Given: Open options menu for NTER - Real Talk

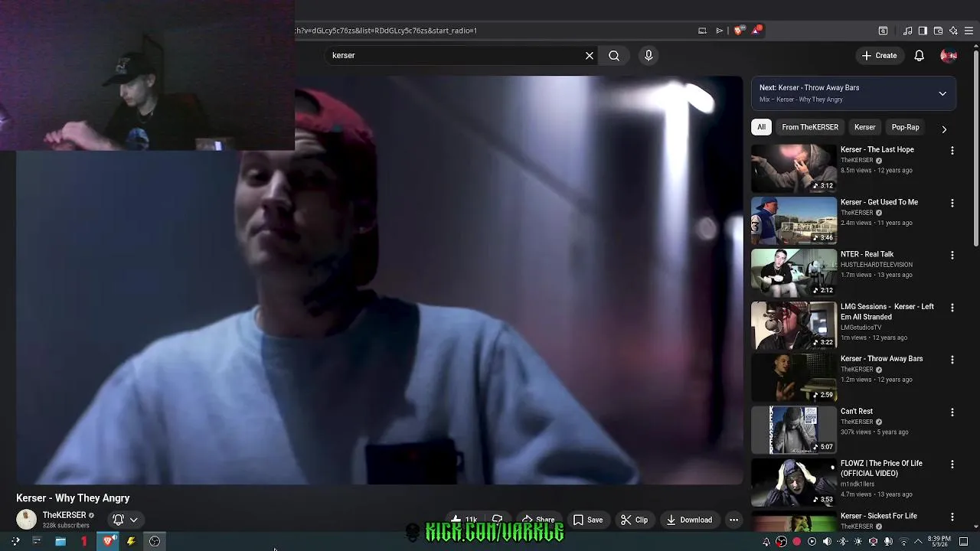Looking at the screenshot, I should click(x=952, y=255).
